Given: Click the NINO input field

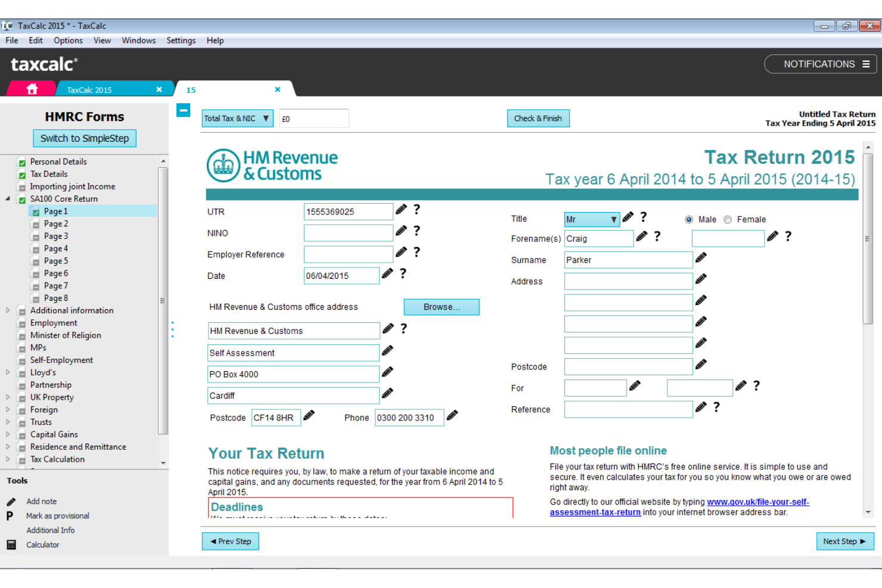Looking at the screenshot, I should [348, 233].
